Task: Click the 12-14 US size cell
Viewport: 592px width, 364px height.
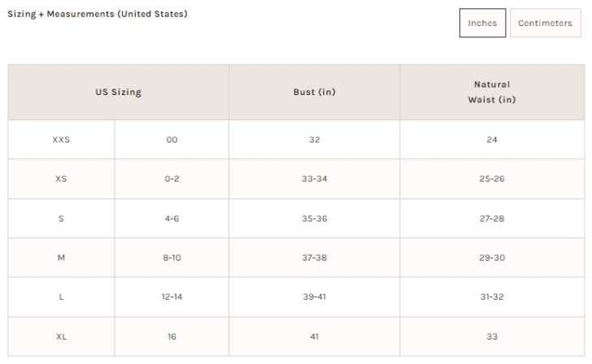Action: [x=172, y=297]
